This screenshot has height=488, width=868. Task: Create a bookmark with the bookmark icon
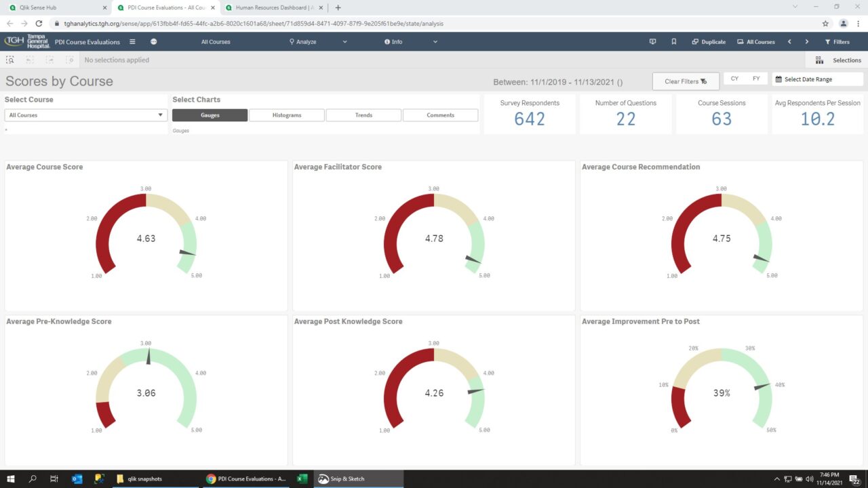click(x=673, y=41)
